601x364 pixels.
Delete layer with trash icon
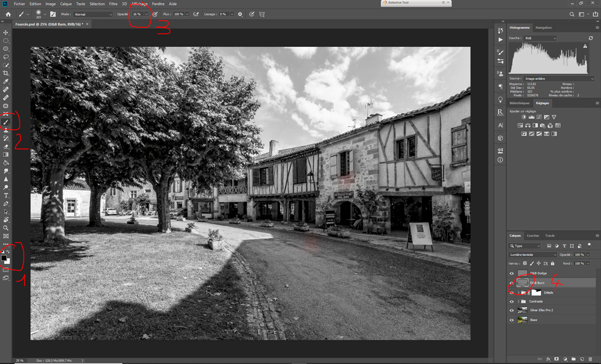click(590, 359)
